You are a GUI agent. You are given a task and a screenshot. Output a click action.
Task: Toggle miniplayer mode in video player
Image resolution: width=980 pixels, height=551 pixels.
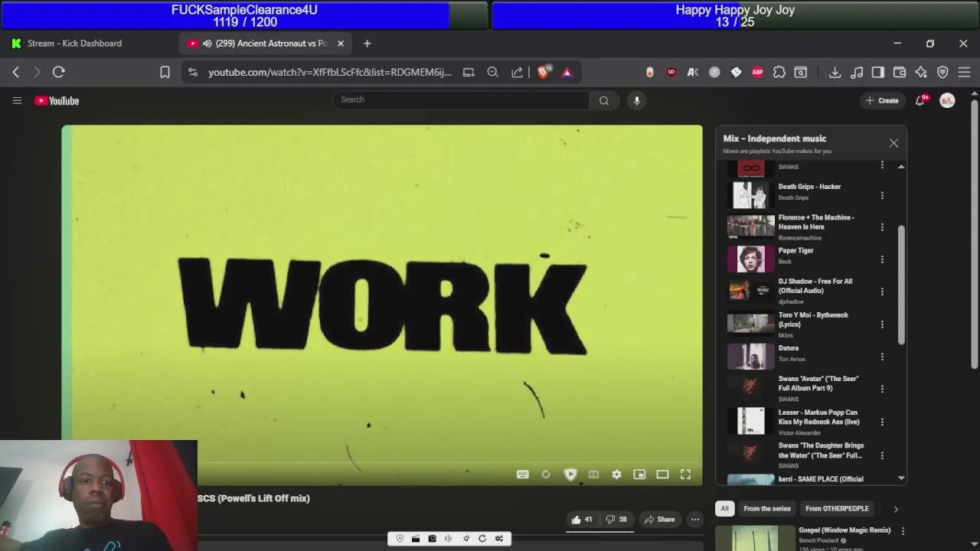pyautogui.click(x=639, y=474)
